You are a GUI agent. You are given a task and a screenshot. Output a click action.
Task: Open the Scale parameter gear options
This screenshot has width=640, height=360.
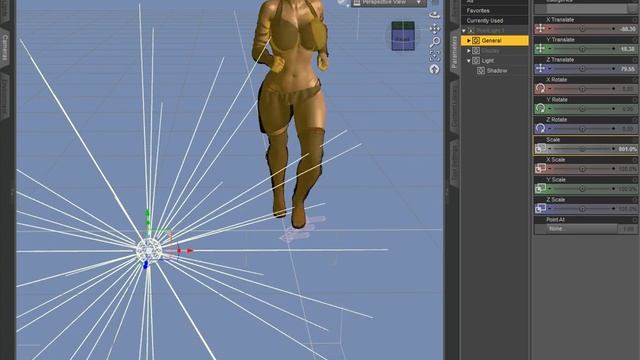click(x=635, y=140)
